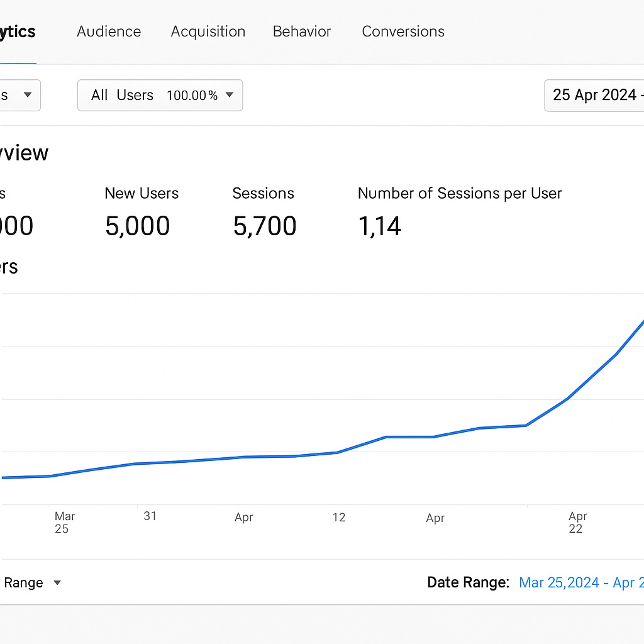
Task: Click the arrow icon next to Range
Action: tap(57, 582)
